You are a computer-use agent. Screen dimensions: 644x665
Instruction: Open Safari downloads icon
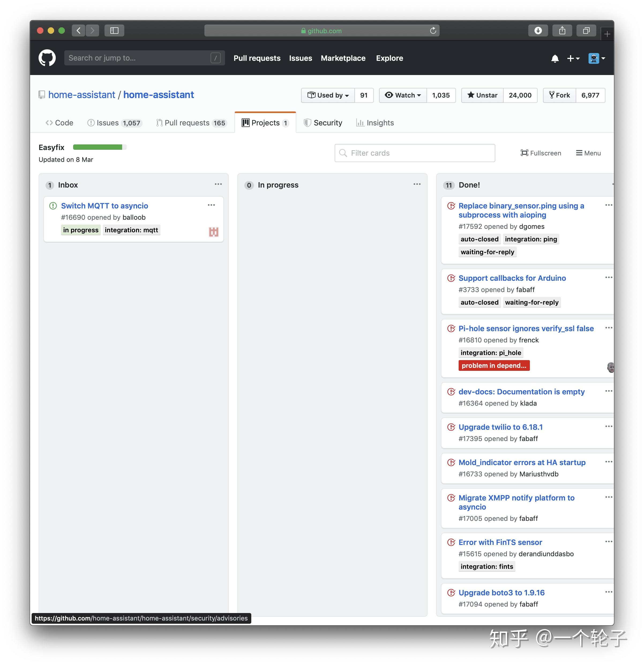click(538, 31)
